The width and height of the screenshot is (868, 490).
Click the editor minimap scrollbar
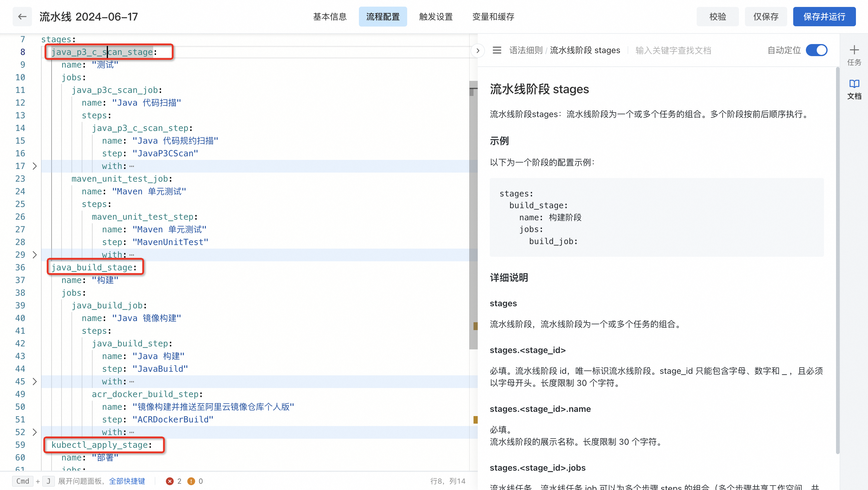point(474,215)
